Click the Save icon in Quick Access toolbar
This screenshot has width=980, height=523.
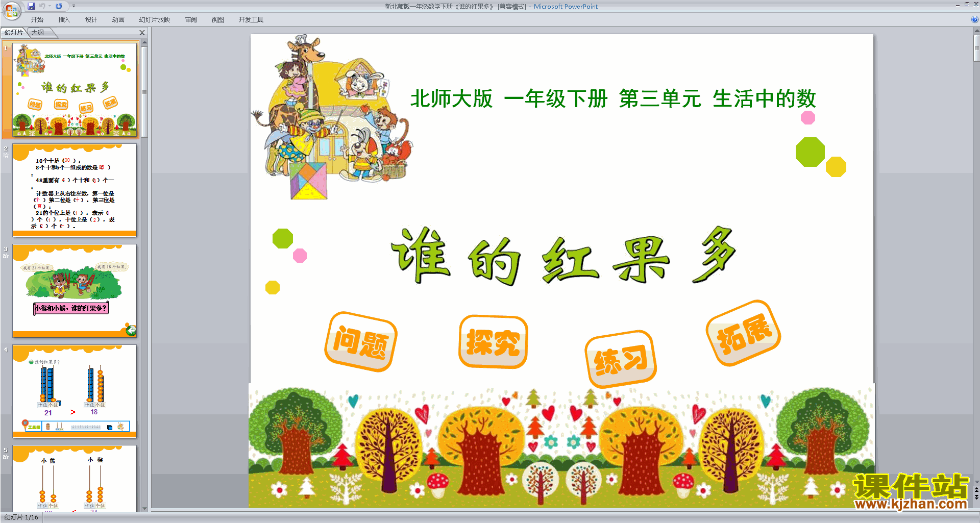pos(31,6)
